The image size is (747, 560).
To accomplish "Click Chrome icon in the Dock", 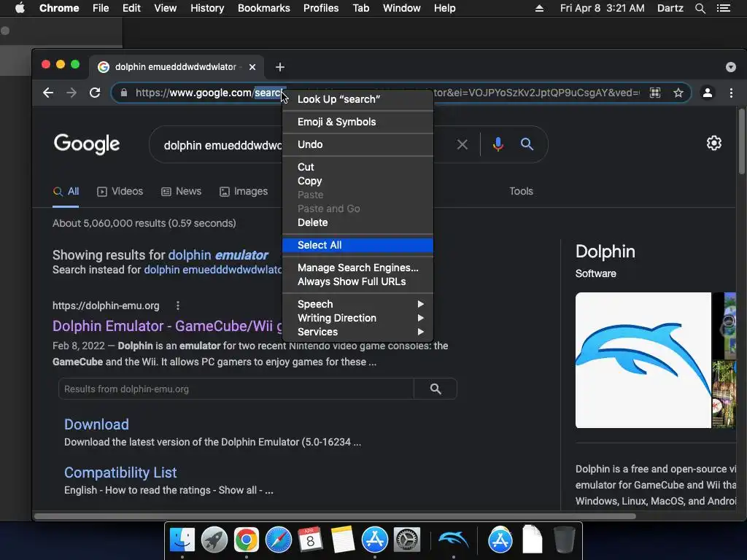I will click(x=247, y=540).
